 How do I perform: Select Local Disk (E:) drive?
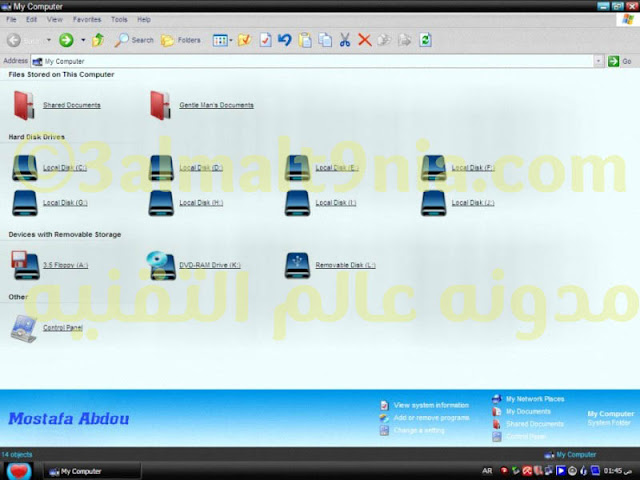(322, 168)
